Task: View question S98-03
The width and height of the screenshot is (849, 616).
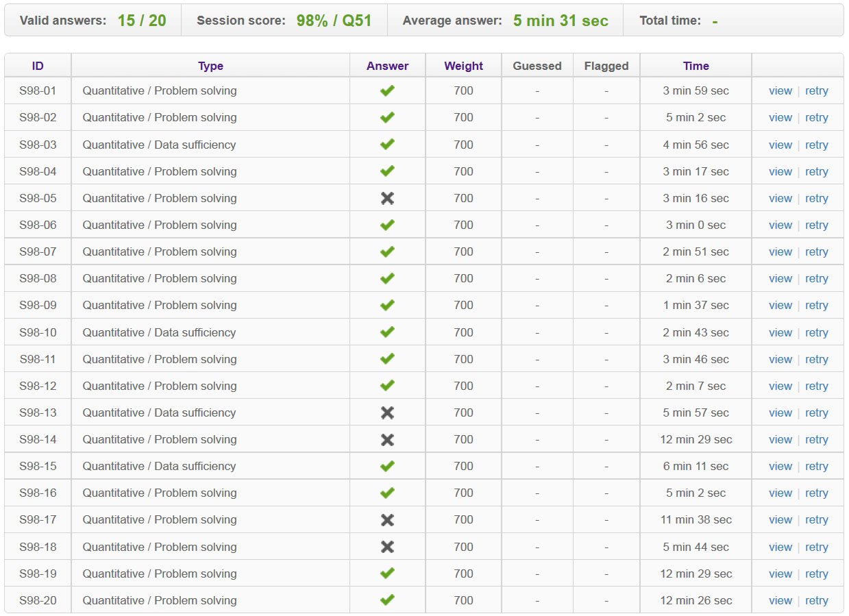Action: click(x=780, y=145)
